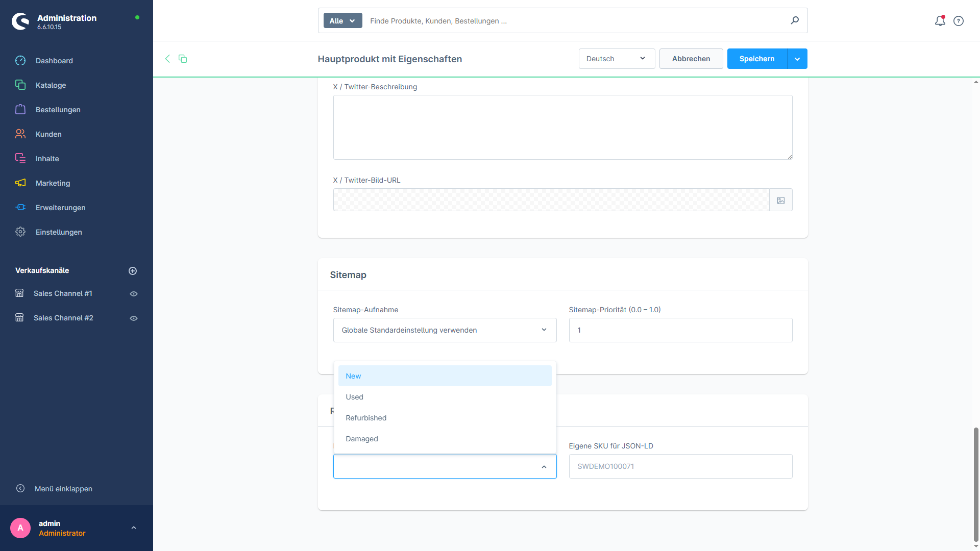980x551 pixels.
Task: Go back using the left arrow icon
Action: point(167,59)
